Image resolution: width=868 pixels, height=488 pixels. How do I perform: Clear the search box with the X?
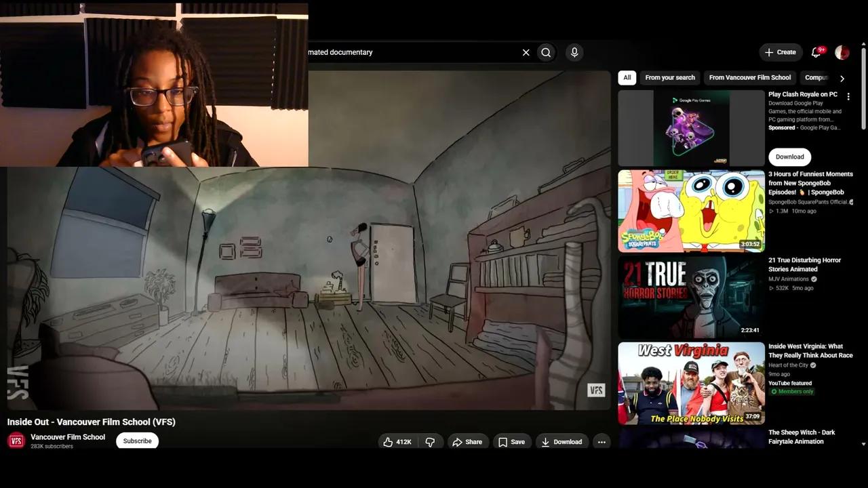[526, 52]
